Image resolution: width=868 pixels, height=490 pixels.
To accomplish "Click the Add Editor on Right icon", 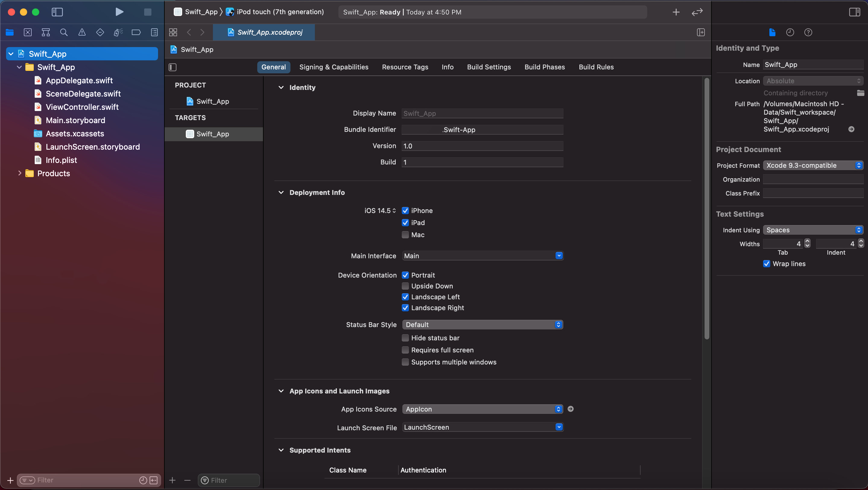I will click(x=701, y=32).
